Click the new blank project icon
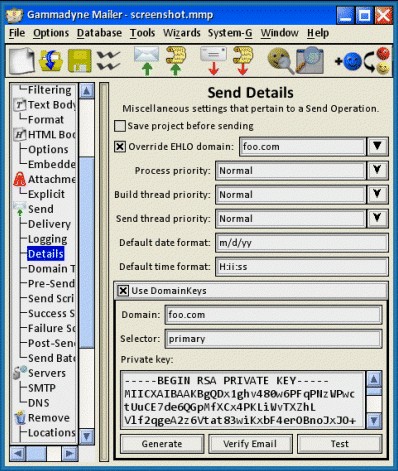 21,60
